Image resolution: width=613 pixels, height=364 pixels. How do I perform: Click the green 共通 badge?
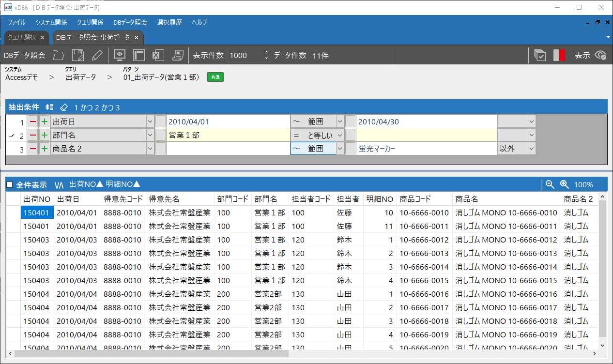pos(215,77)
